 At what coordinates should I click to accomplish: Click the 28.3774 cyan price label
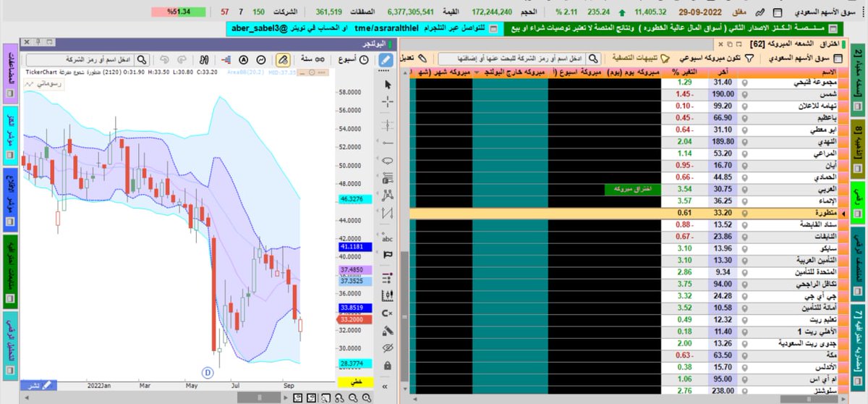click(x=354, y=363)
